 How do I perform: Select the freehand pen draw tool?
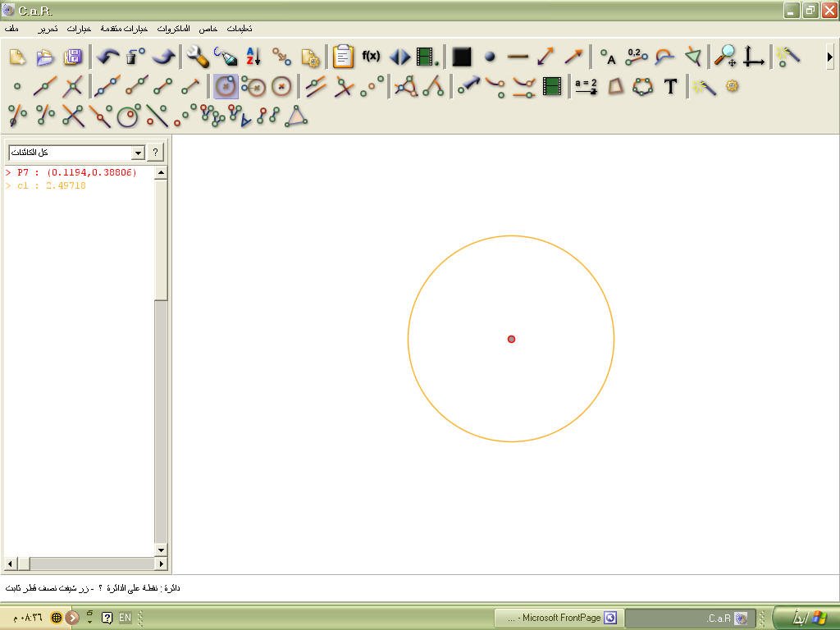226,57
